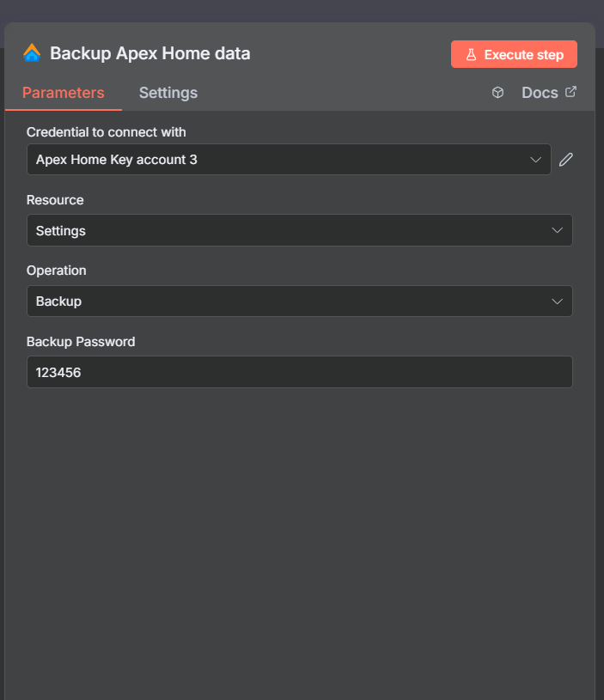The width and height of the screenshot is (604, 700).
Task: Click inside the Backup Password field
Action: pos(299,372)
